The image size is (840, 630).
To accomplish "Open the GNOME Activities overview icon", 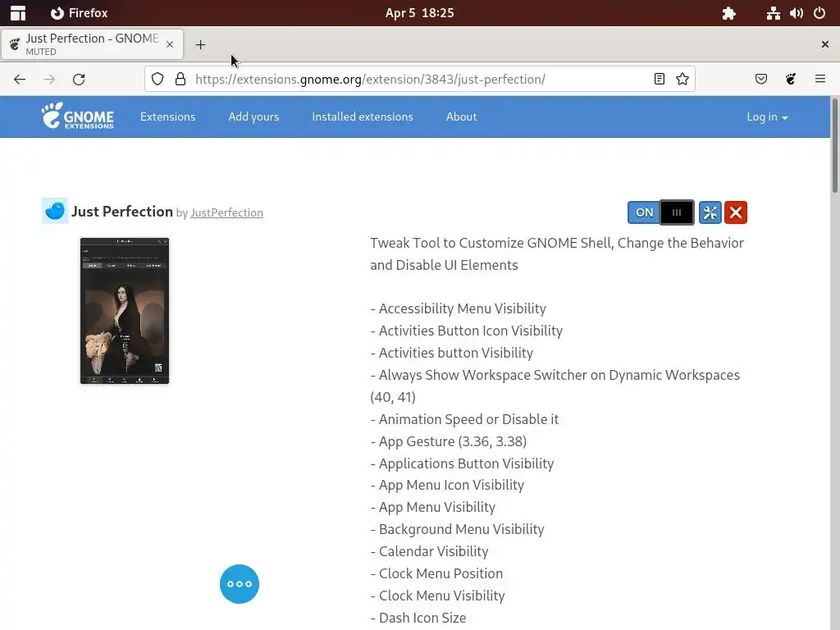I will point(18,13).
